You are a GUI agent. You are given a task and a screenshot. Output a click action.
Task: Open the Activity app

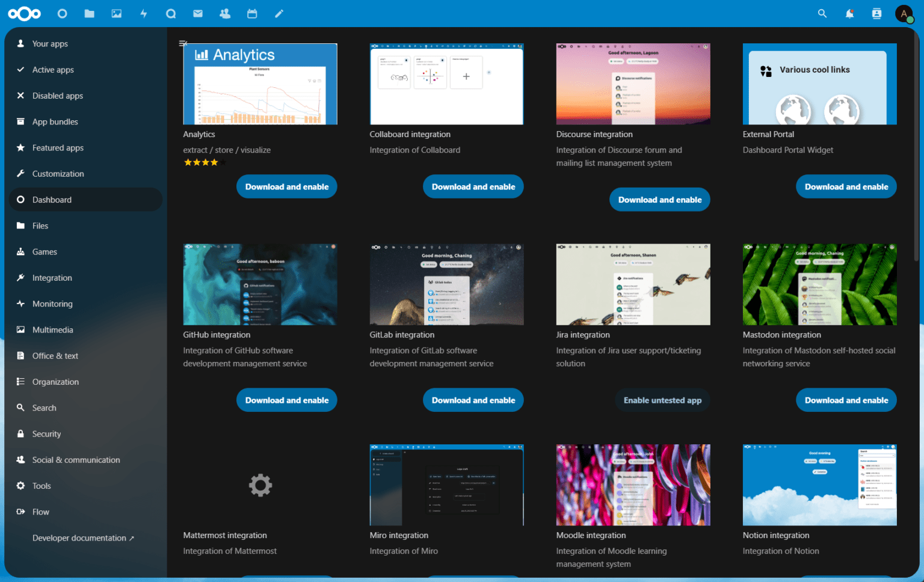(x=144, y=13)
